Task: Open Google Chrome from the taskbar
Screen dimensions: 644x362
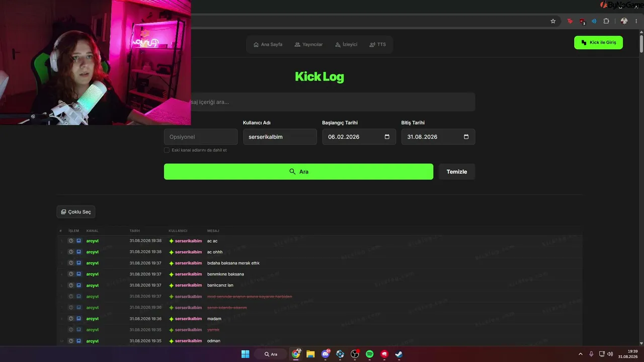Action: pyautogui.click(x=296, y=354)
